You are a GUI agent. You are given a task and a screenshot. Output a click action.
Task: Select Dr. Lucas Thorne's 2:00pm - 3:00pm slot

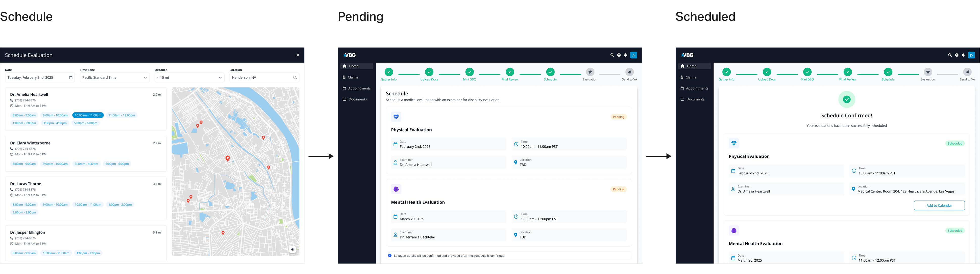(24, 212)
